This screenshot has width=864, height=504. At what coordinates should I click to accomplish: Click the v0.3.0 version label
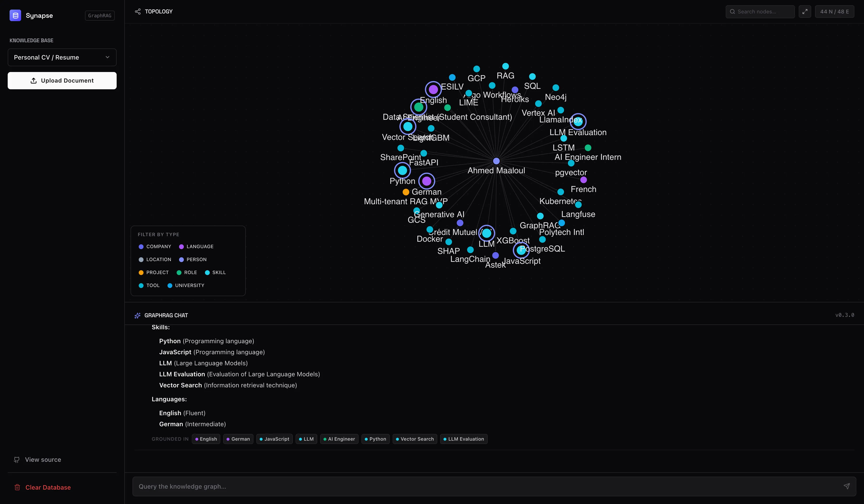(x=845, y=315)
